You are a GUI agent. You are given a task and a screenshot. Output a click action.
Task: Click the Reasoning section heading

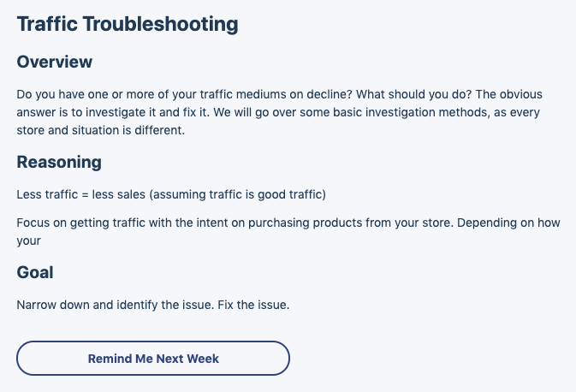pos(59,162)
